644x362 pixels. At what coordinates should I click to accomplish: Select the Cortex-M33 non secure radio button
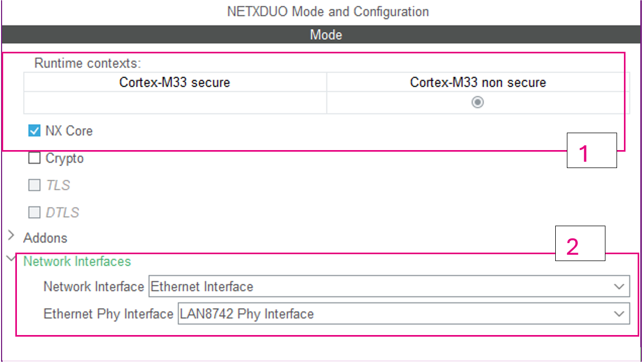477,102
